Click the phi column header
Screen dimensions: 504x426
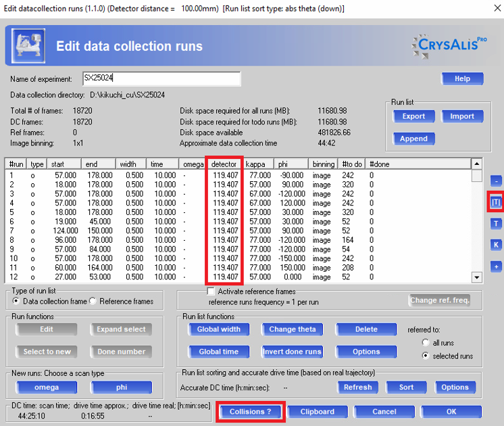pyautogui.click(x=291, y=164)
